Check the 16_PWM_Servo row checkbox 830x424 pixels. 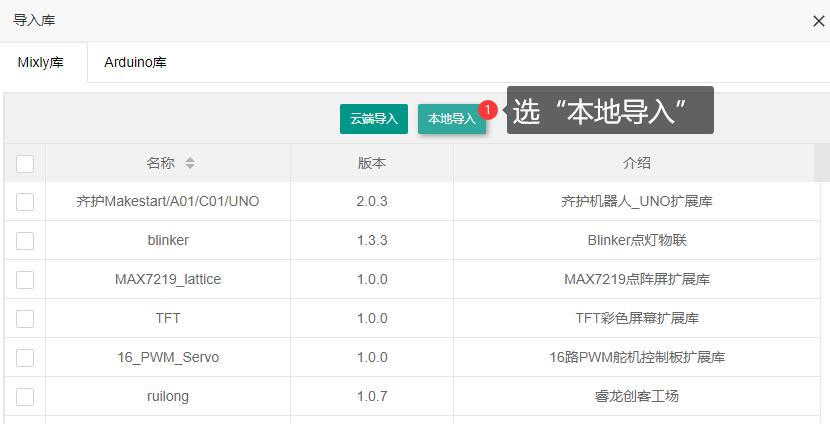coord(25,358)
